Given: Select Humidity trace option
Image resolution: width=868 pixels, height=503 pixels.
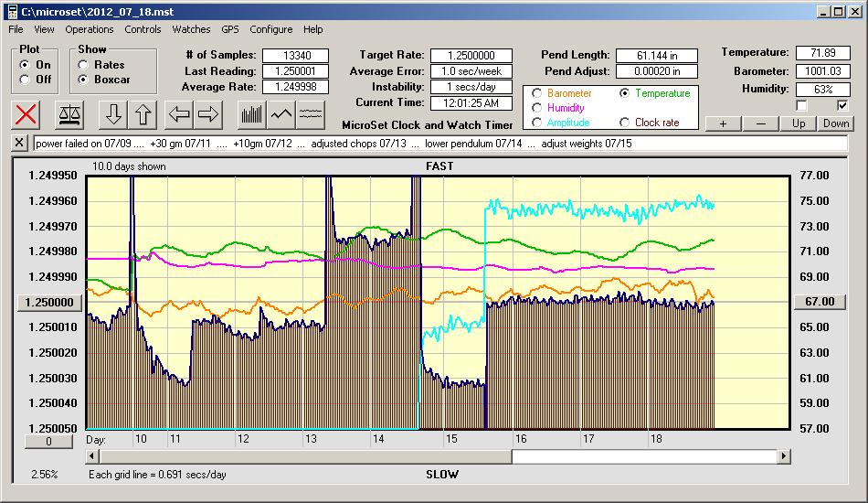Looking at the screenshot, I should pos(536,108).
